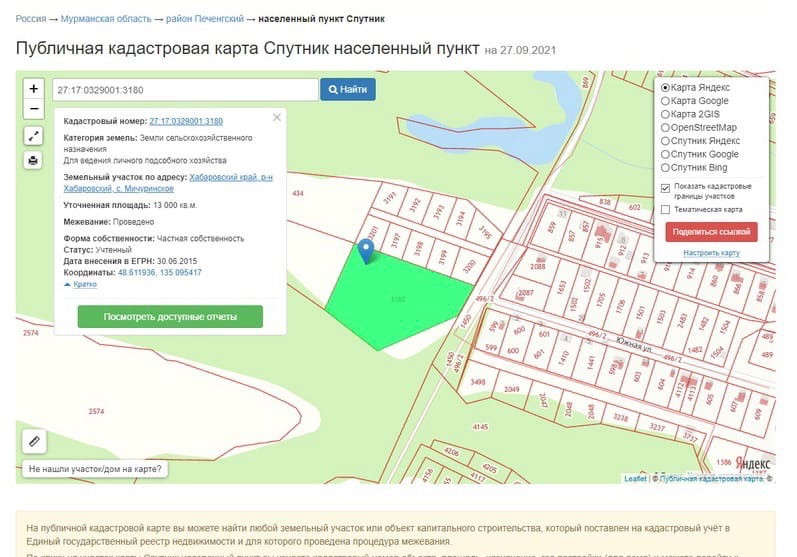Zoom in with the plus button

[34, 88]
